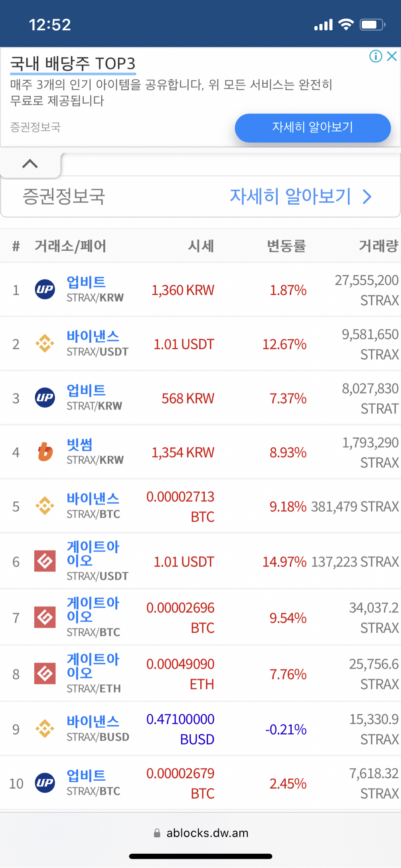Open the 업비트 link for STRAT/KRW
401x868 pixels.
coord(86,390)
